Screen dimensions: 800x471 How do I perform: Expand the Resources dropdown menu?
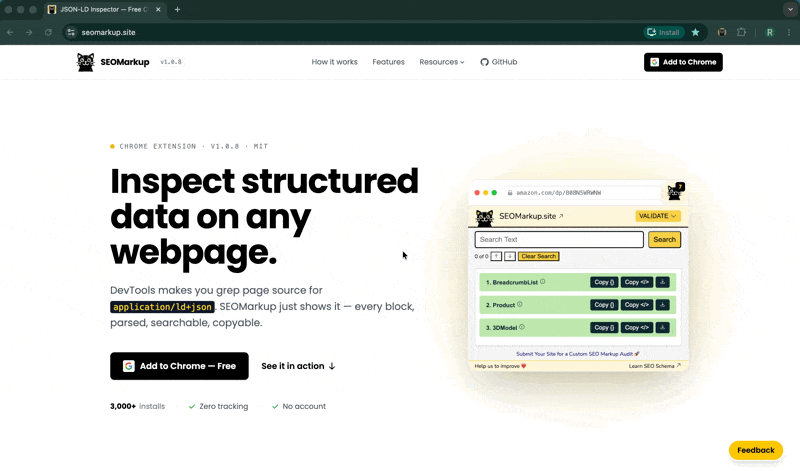click(442, 62)
